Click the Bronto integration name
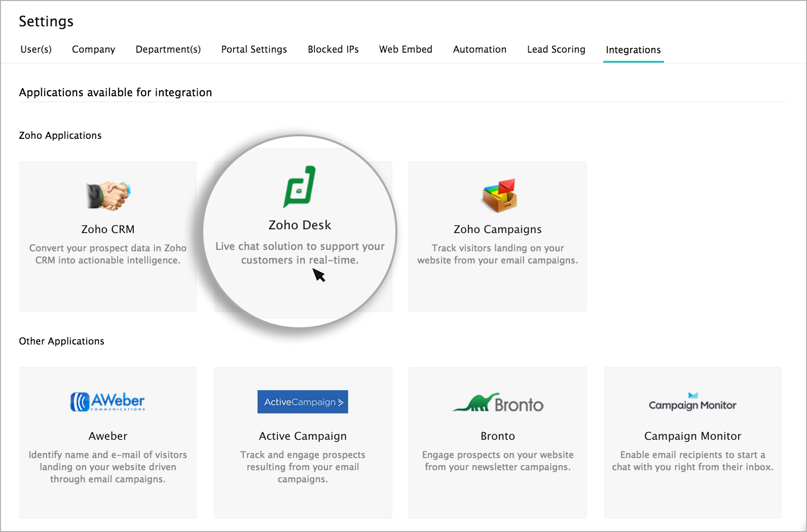 point(498,436)
